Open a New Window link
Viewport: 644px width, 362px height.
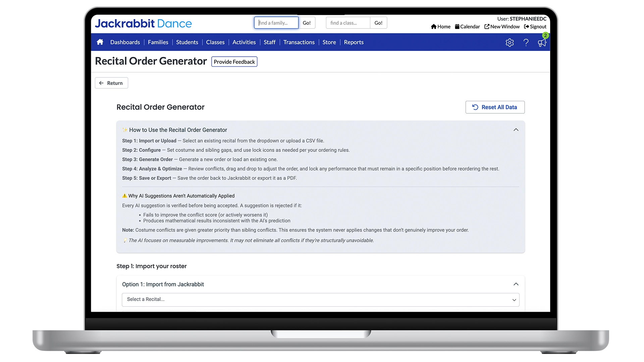pyautogui.click(x=502, y=26)
